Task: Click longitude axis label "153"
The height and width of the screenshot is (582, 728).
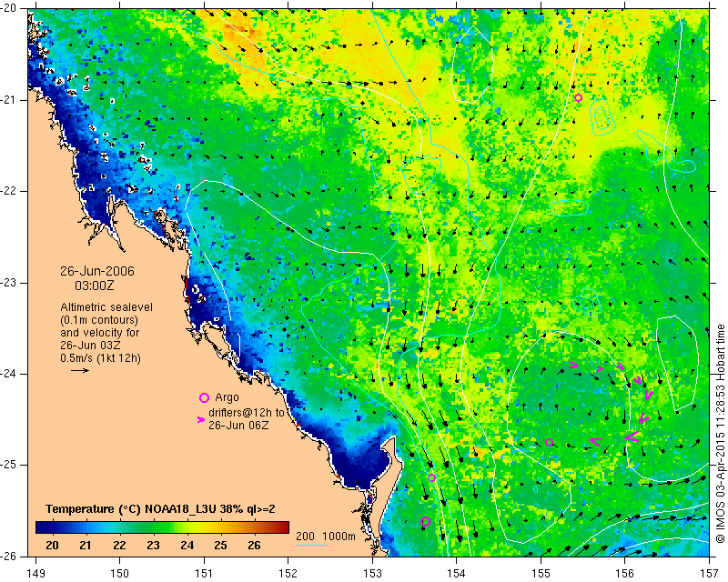Action: pos(372,573)
